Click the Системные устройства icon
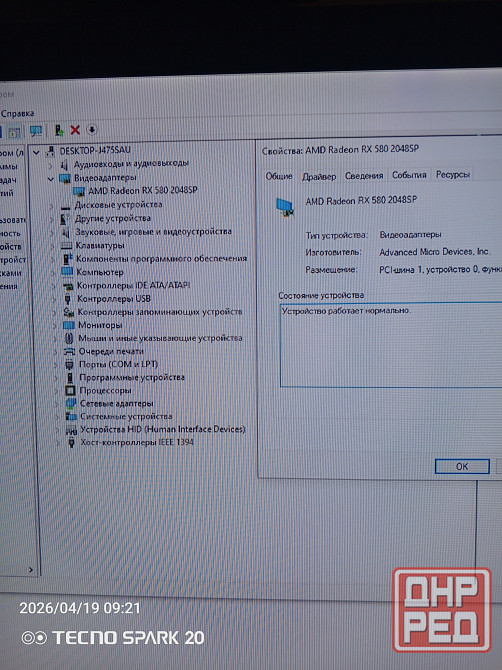502x670 pixels. pyautogui.click(x=71, y=416)
